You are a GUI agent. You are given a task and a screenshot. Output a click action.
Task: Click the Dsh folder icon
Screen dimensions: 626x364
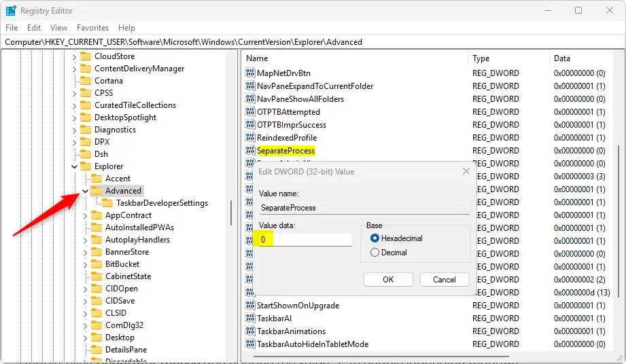click(x=86, y=154)
